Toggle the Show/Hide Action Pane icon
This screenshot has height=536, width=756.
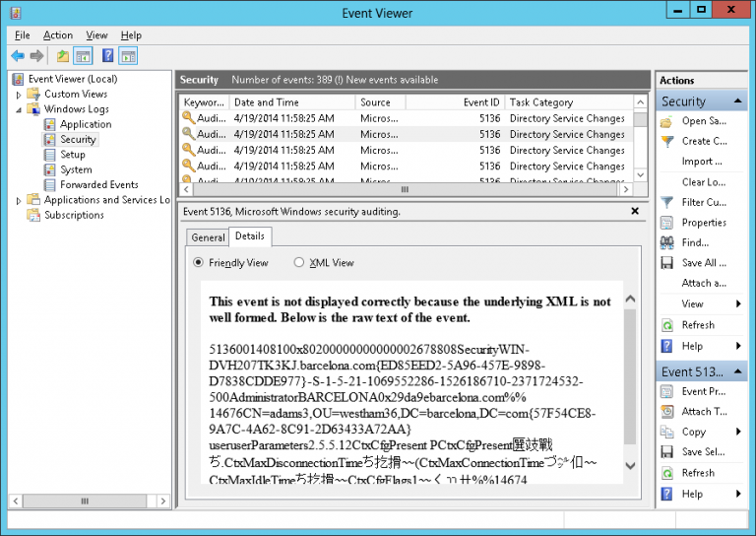[x=128, y=56]
